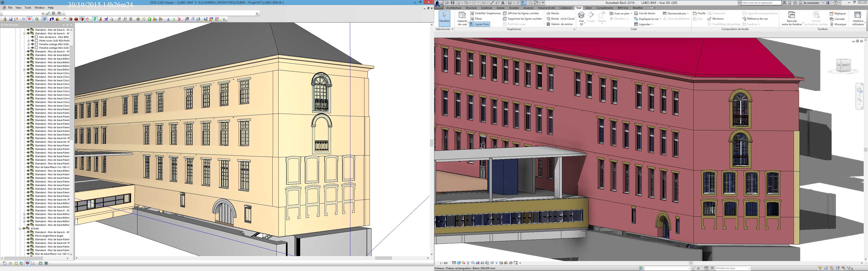Switch to the Architecture ribbon tab
Image resolution: width=868 pixels, height=271 pixels.
coord(453,8)
